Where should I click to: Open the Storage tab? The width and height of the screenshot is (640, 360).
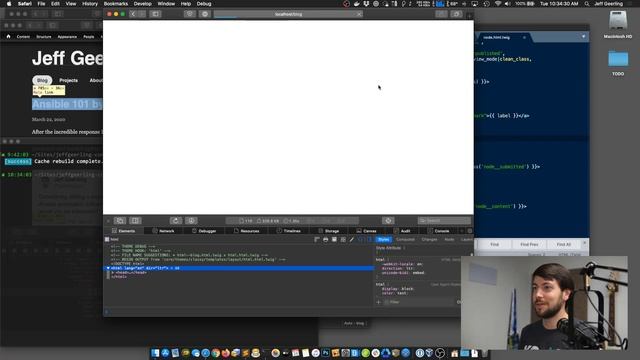(x=329, y=231)
